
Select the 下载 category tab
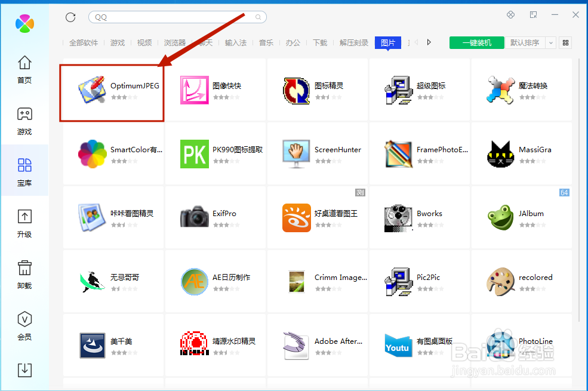(x=320, y=43)
